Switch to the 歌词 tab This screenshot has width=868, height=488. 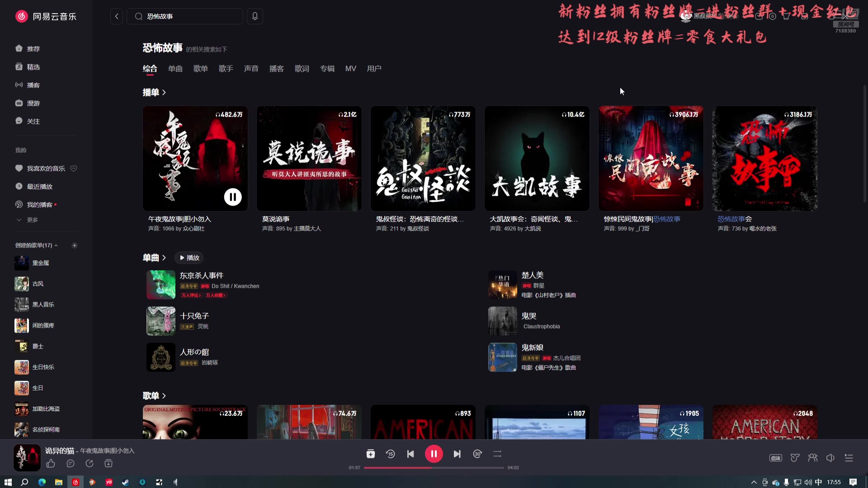[x=302, y=69]
